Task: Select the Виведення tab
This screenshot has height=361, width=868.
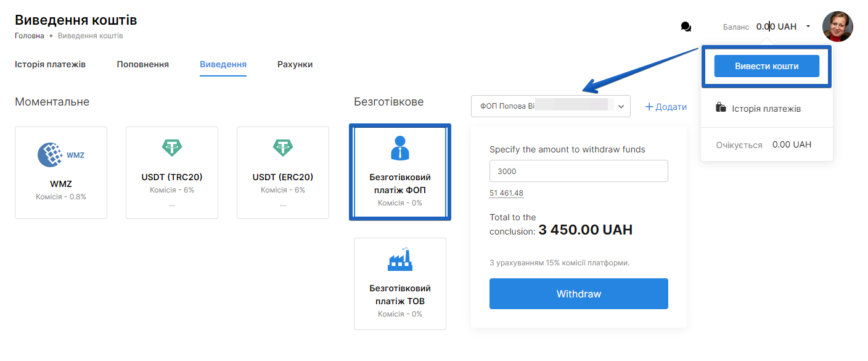Action: 223,64
